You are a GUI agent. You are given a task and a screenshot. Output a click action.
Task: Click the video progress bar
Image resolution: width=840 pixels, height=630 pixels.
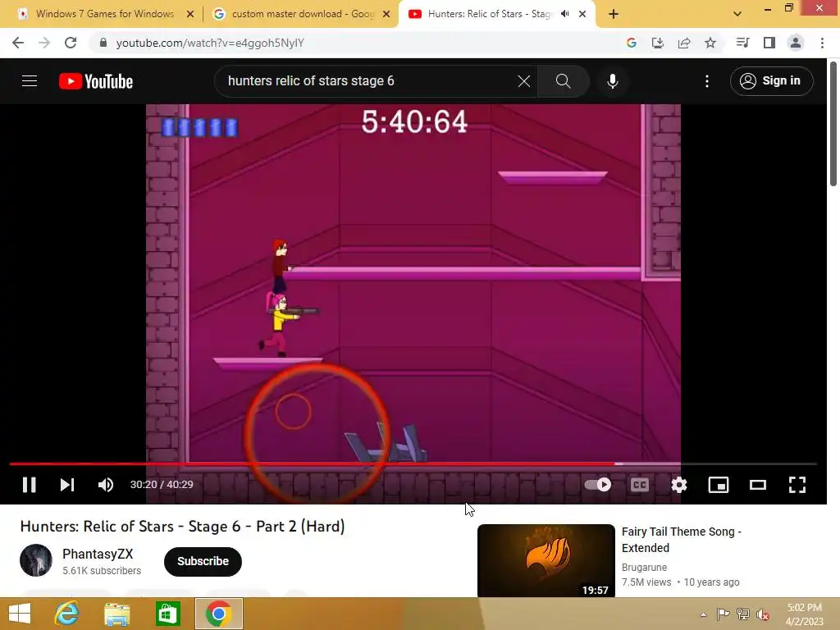click(413, 463)
